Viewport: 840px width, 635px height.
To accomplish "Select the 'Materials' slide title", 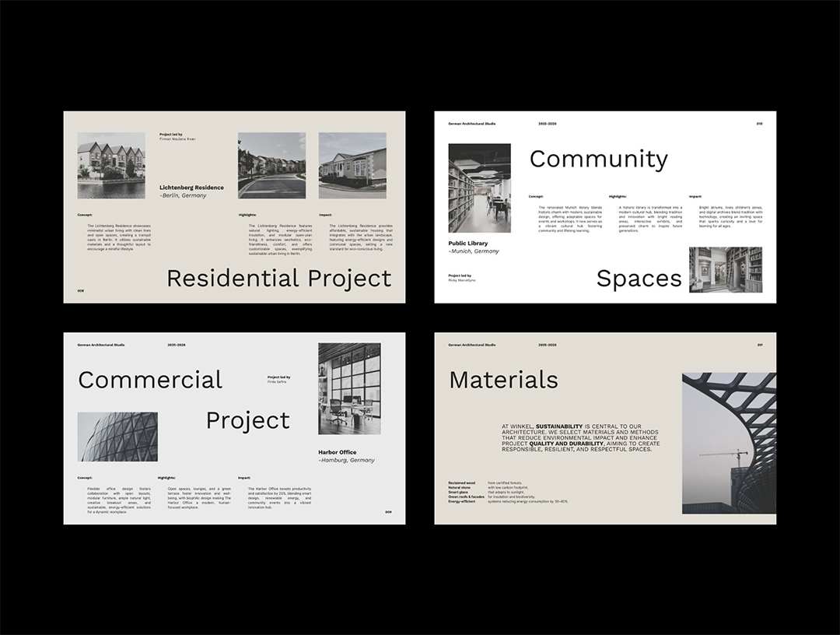I will click(x=503, y=380).
